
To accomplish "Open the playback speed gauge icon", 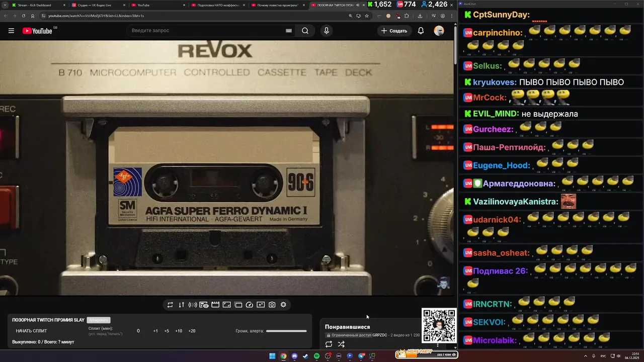I will [x=250, y=305].
